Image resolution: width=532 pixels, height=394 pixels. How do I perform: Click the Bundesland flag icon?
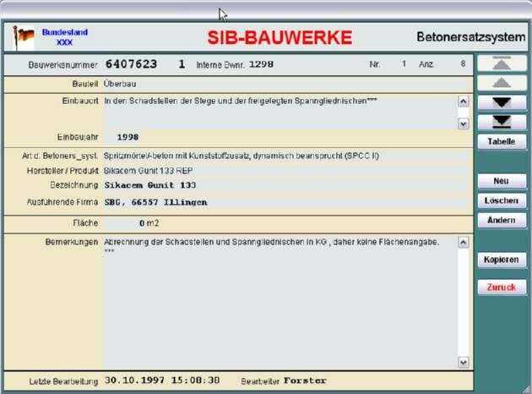(x=23, y=37)
